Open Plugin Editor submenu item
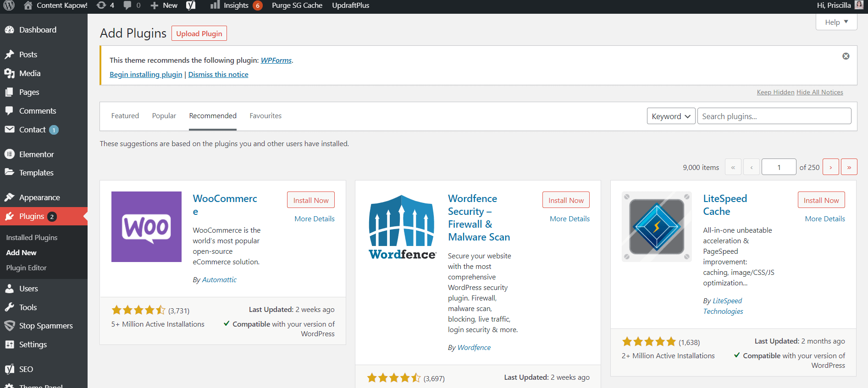 (27, 268)
